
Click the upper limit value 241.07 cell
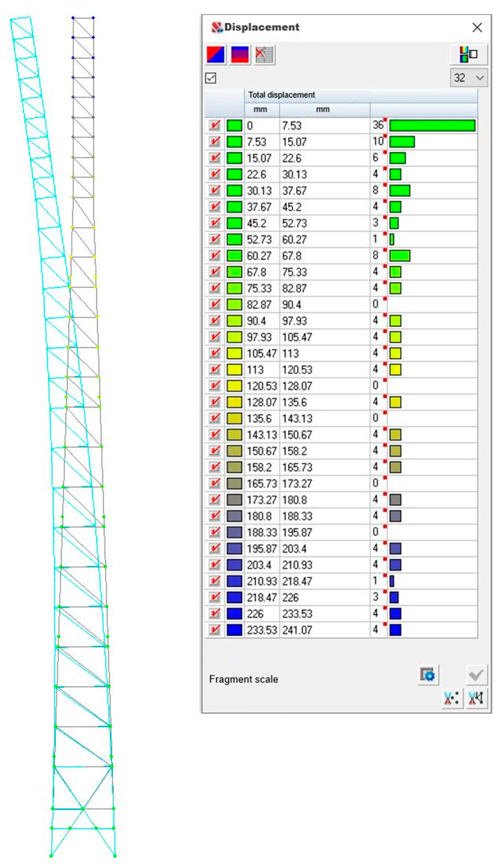[x=297, y=630]
